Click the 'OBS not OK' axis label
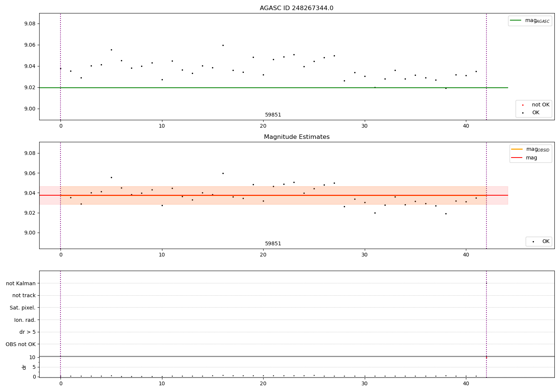 click(21, 345)
